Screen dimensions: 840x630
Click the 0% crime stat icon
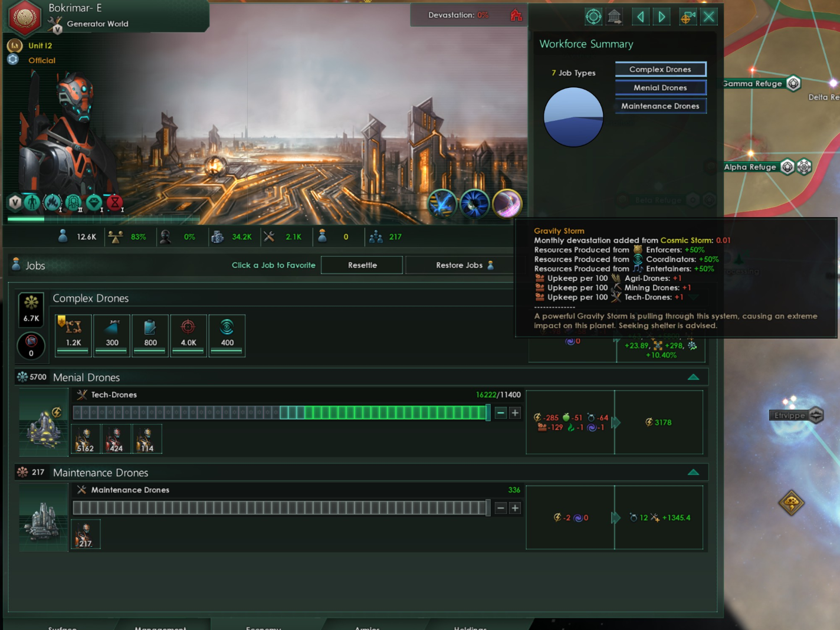click(x=166, y=237)
